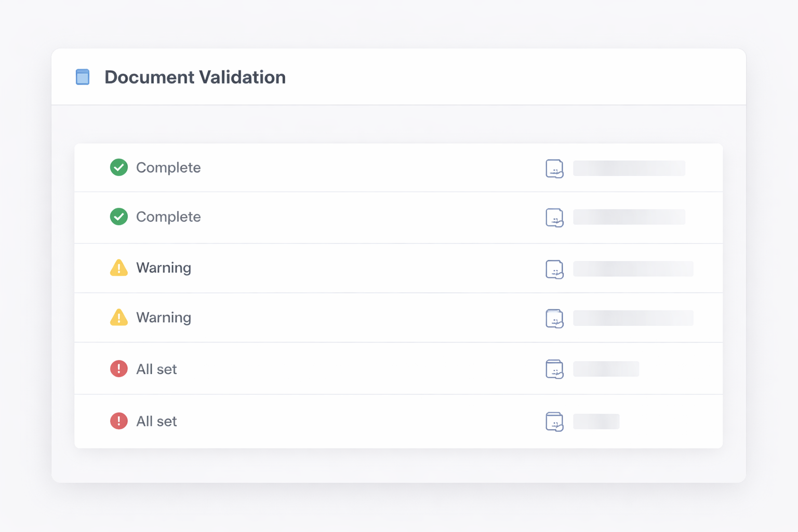Select the first Complete label
Image resolution: width=798 pixels, height=532 pixels.
168,168
